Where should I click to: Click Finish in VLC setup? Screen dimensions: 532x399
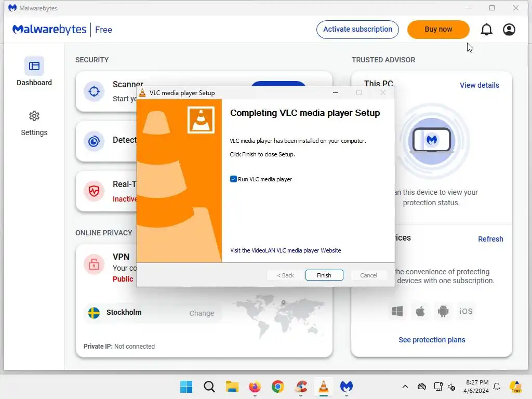click(x=324, y=275)
